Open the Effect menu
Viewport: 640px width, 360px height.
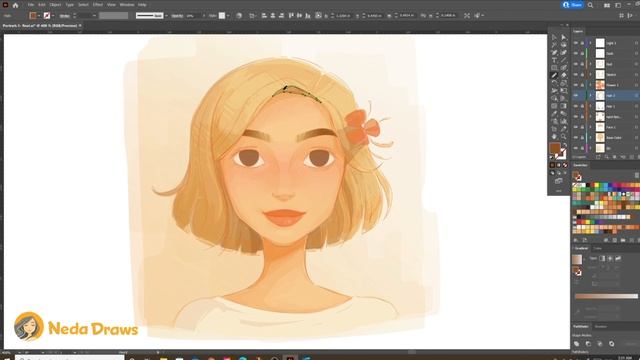(98, 5)
